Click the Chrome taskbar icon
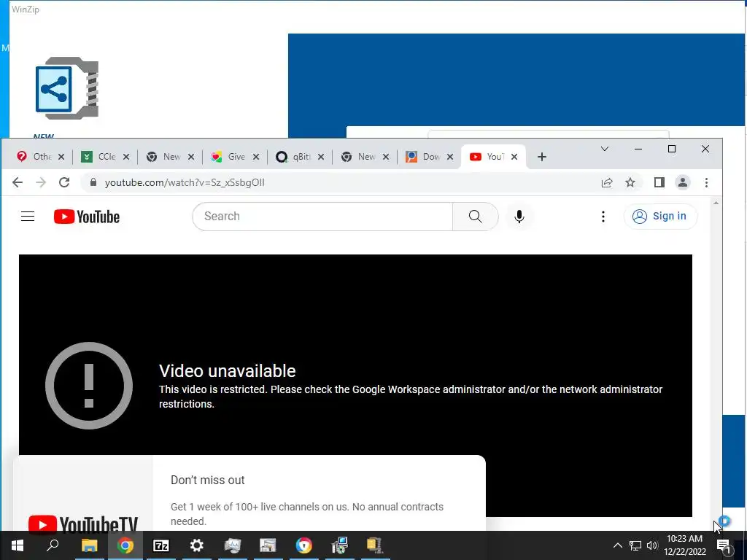Viewport: 747px width, 560px height. (x=125, y=545)
